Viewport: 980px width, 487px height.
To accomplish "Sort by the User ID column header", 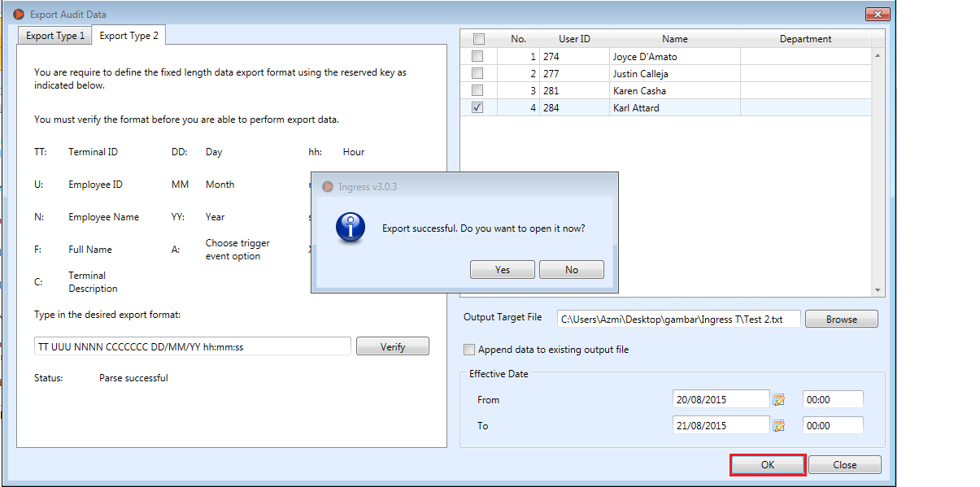I will tap(575, 39).
